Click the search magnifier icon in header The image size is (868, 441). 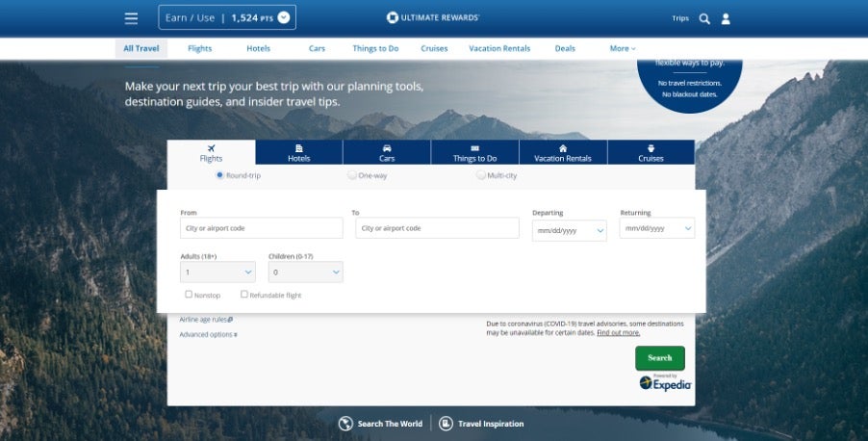(704, 18)
